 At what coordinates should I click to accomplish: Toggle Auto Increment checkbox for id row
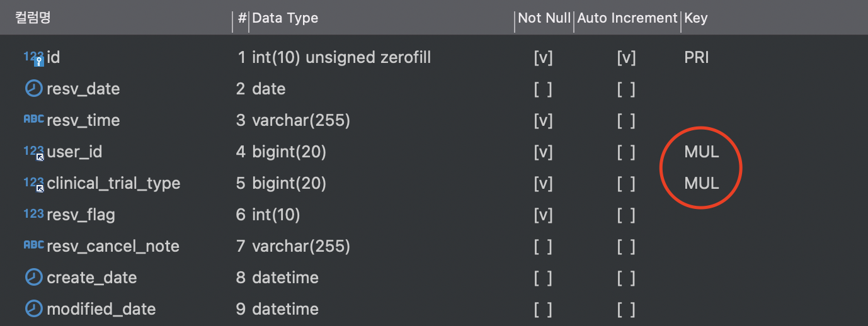click(x=626, y=58)
